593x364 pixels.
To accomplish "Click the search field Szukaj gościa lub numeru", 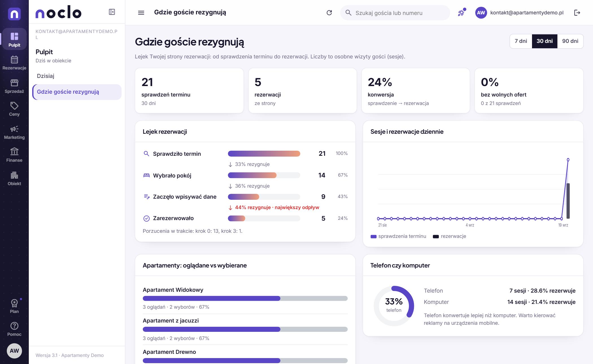I will click(x=395, y=13).
